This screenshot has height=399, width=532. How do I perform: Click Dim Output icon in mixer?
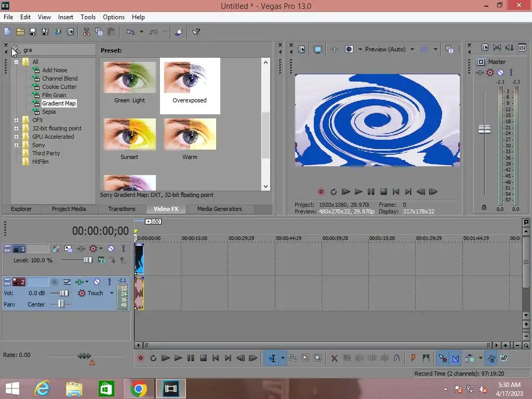(x=509, y=47)
